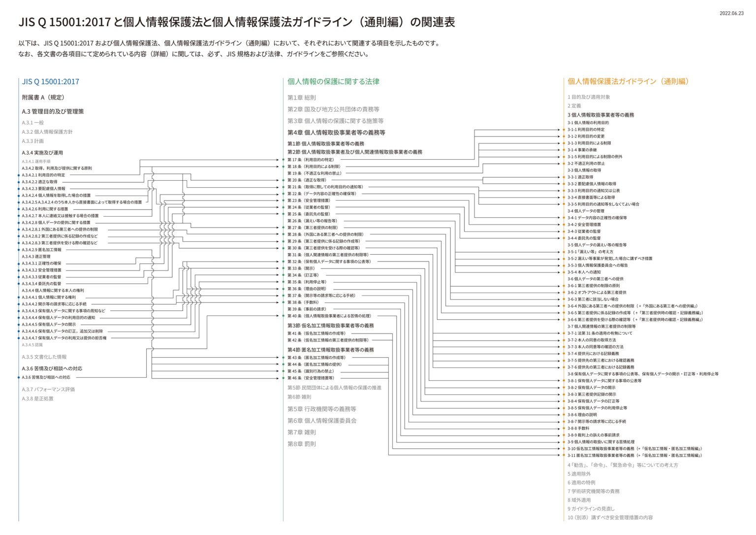This screenshot has width=756, height=535.
Task: Select 3-4-2 安全管理措置
Action: [x=584, y=225]
